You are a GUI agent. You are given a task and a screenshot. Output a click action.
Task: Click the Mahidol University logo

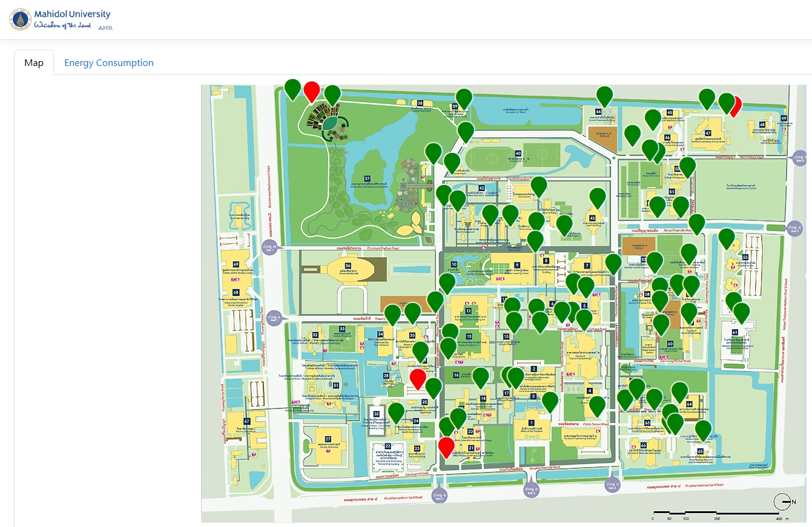(21, 19)
